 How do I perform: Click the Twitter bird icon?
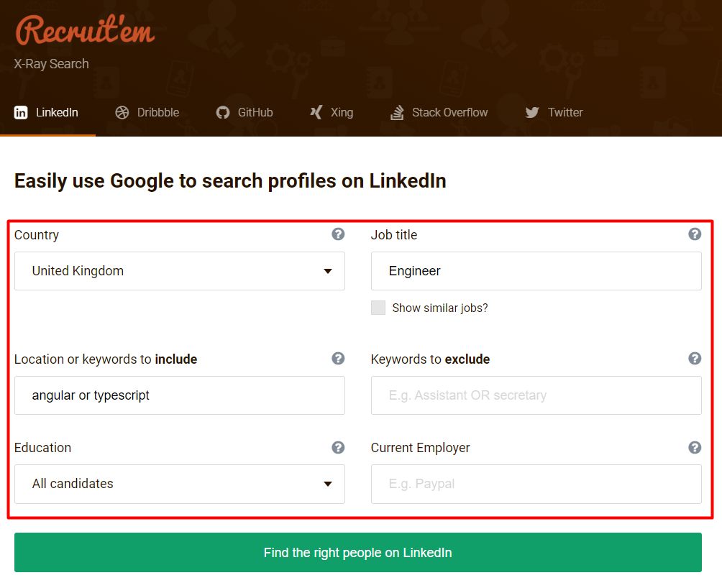coord(531,112)
